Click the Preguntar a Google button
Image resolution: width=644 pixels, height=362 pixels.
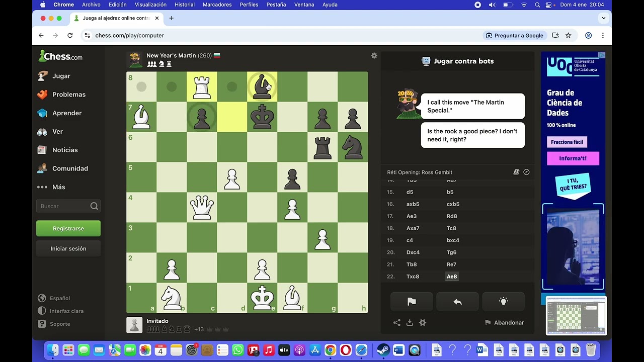(x=514, y=35)
